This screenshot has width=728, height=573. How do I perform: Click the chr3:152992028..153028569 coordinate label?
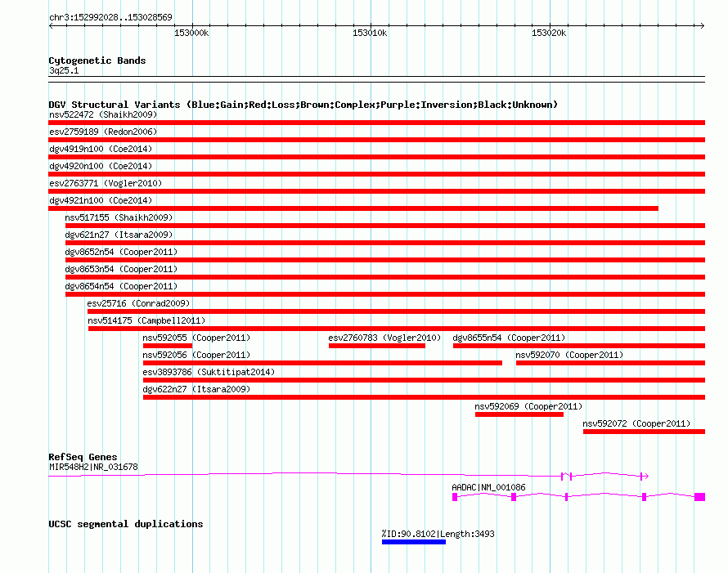coord(110,17)
